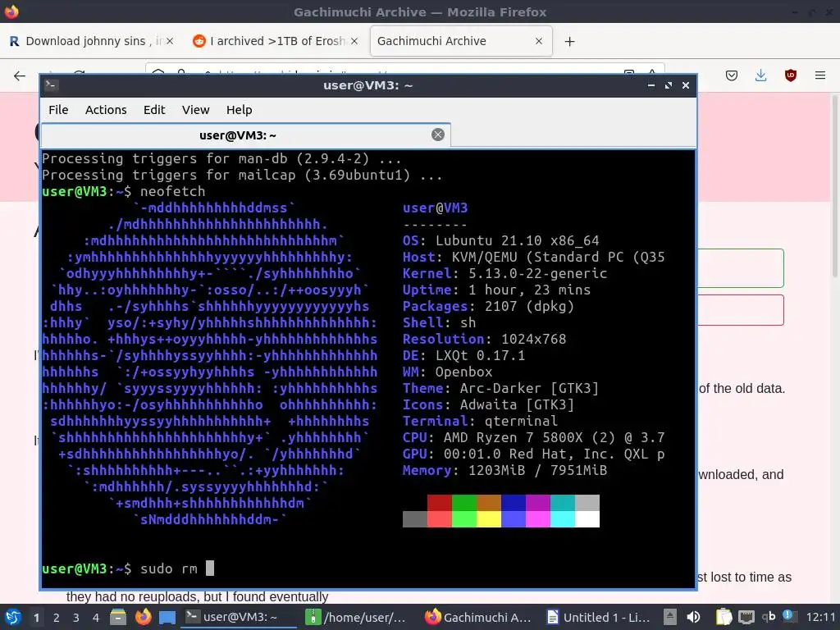Switch to virtual desktop 2

click(x=57, y=618)
